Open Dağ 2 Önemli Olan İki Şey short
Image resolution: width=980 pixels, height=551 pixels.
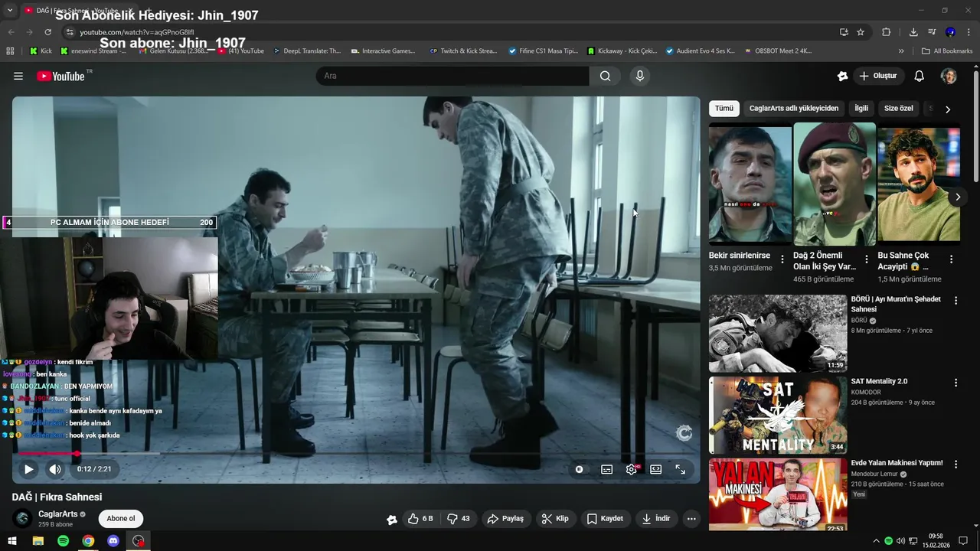coord(835,183)
